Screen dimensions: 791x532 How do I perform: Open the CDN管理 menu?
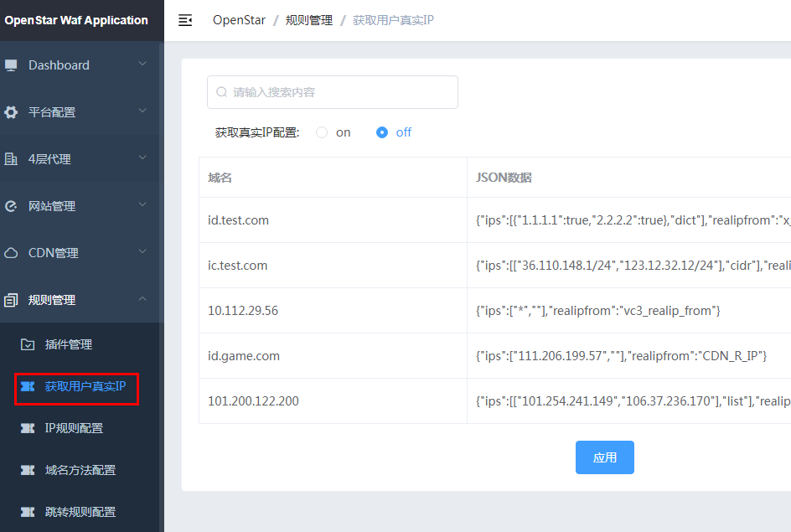[x=80, y=253]
